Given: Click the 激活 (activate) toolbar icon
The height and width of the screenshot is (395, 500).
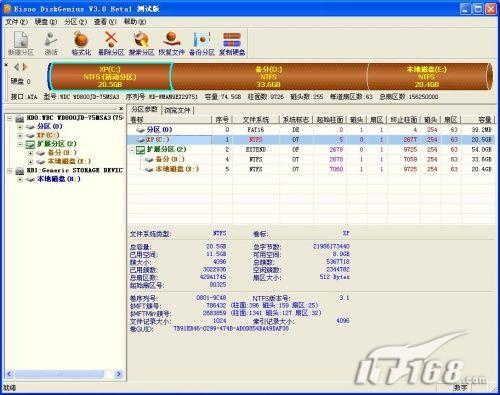Looking at the screenshot, I should click(x=51, y=43).
